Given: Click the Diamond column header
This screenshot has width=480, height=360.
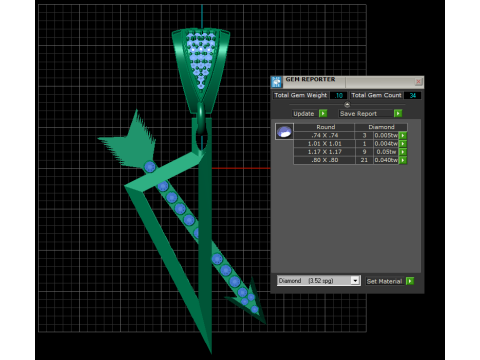Looking at the screenshot, I should coord(381,127).
